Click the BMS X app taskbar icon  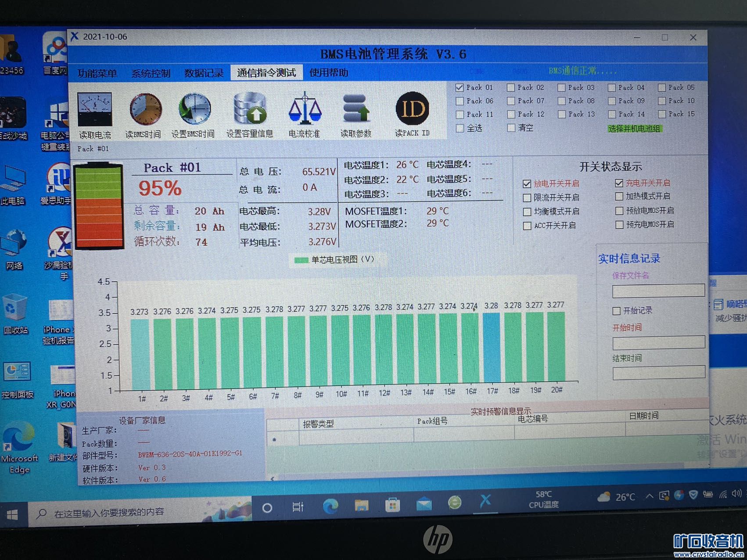click(x=485, y=501)
